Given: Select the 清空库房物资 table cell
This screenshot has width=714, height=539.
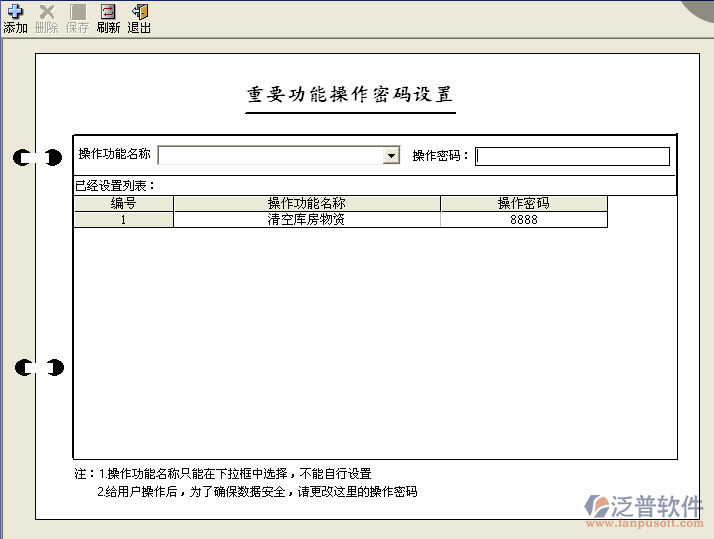Looking at the screenshot, I should [306, 220].
